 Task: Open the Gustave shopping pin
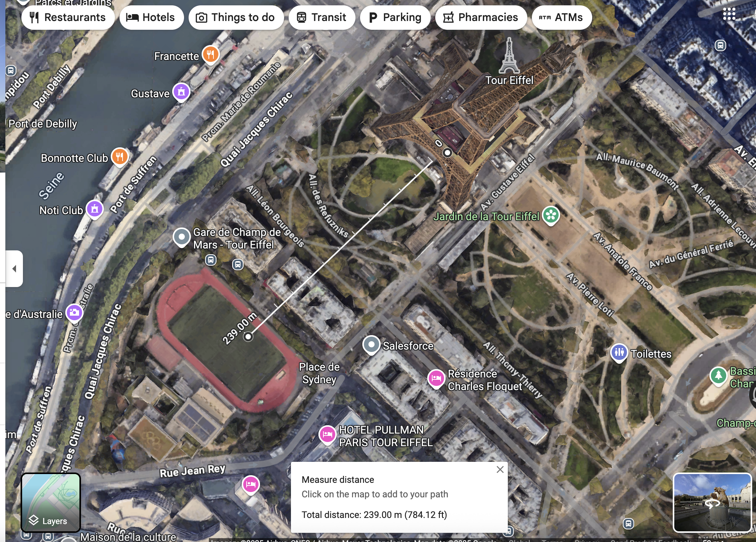[x=181, y=92]
